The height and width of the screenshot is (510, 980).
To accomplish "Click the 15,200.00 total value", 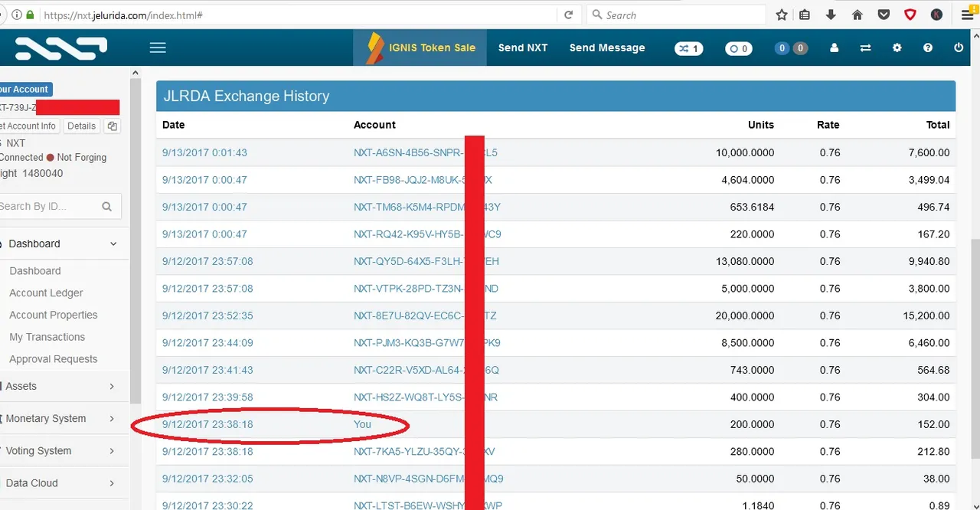I will tap(926, 315).
